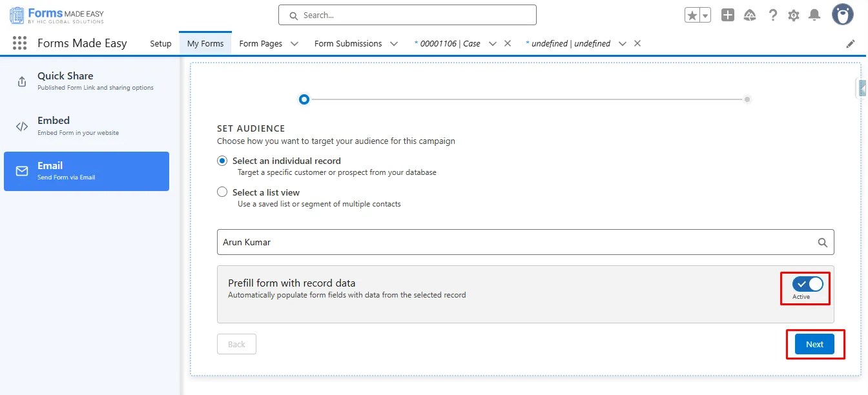Open the Setup gear icon

(x=794, y=15)
